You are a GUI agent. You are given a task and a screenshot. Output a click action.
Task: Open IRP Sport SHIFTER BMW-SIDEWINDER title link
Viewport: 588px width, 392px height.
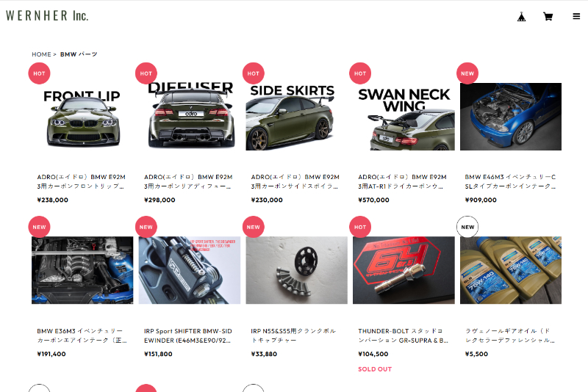coord(188,335)
